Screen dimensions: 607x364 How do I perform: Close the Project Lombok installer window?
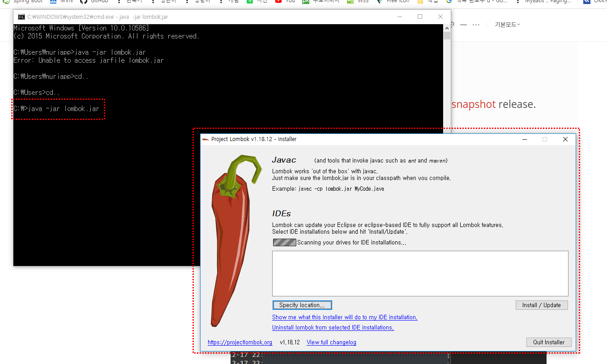(x=565, y=139)
